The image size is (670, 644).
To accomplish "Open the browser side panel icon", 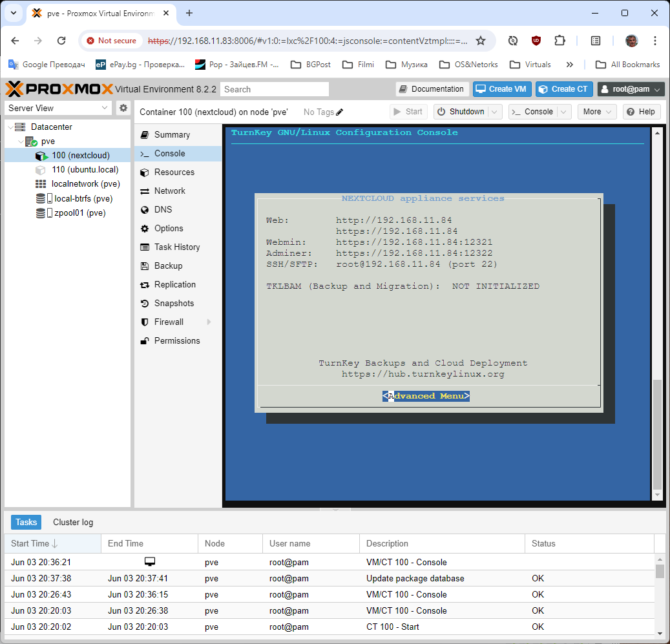I will click(595, 41).
